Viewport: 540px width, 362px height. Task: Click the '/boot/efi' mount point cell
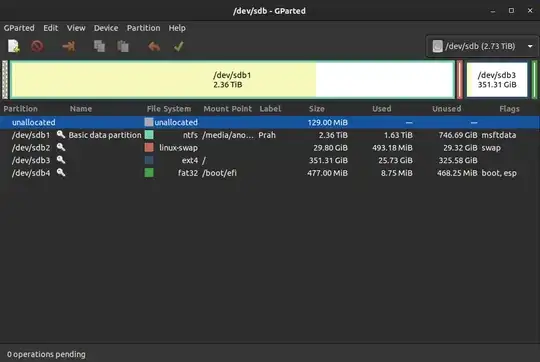click(x=219, y=173)
